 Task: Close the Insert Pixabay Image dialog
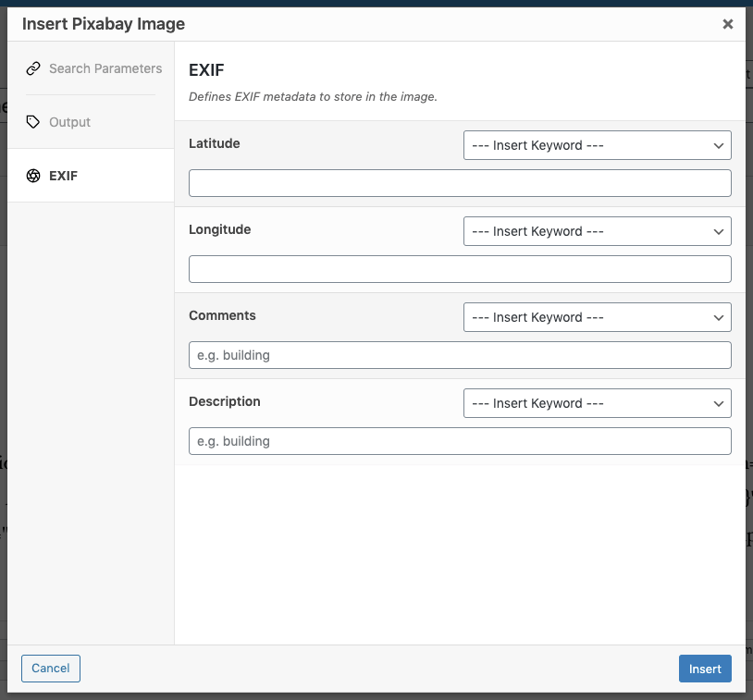click(x=727, y=24)
